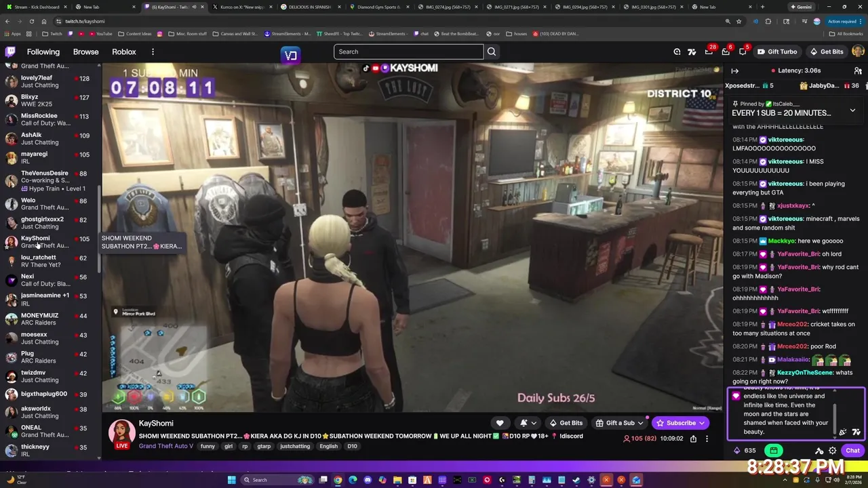Image resolution: width=868 pixels, height=488 pixels.
Task: Click Get Bits in top navigation
Action: 827,52
